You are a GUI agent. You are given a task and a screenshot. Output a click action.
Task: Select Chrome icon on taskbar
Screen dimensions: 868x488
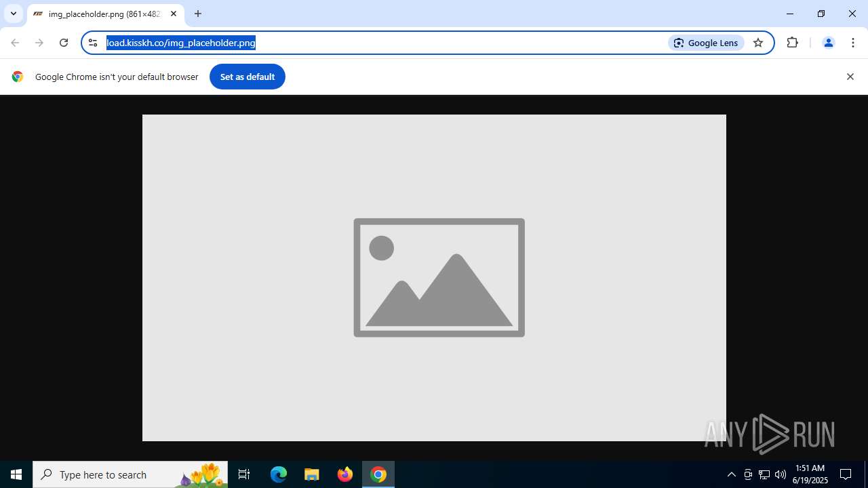378,474
